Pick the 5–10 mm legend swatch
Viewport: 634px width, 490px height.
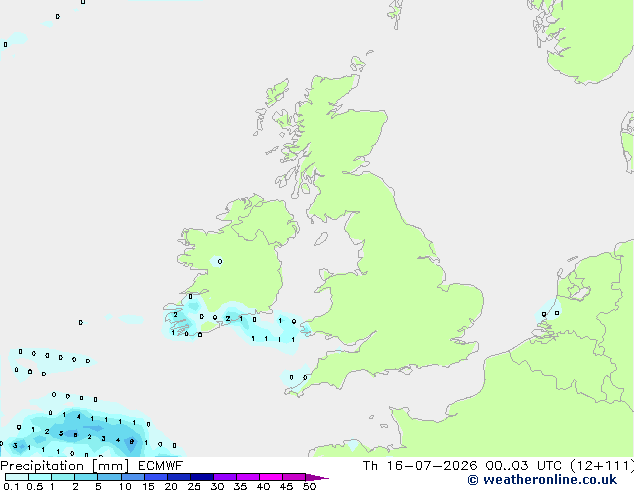(x=109, y=477)
